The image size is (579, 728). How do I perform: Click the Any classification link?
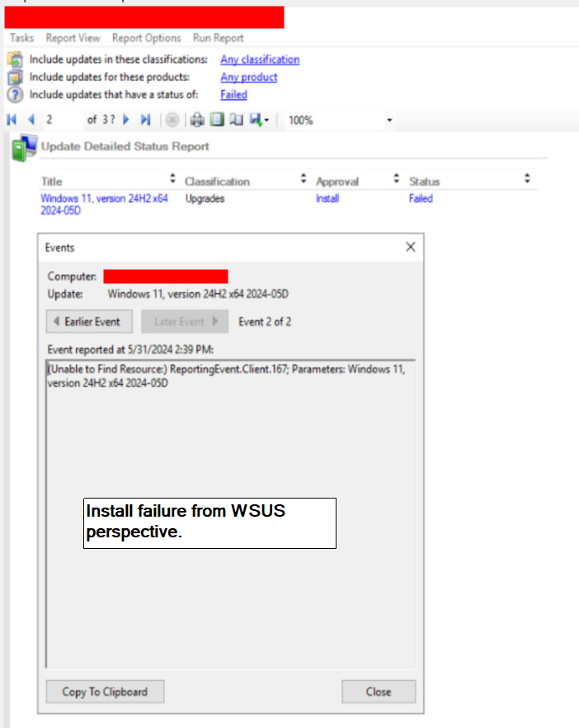[260, 59]
